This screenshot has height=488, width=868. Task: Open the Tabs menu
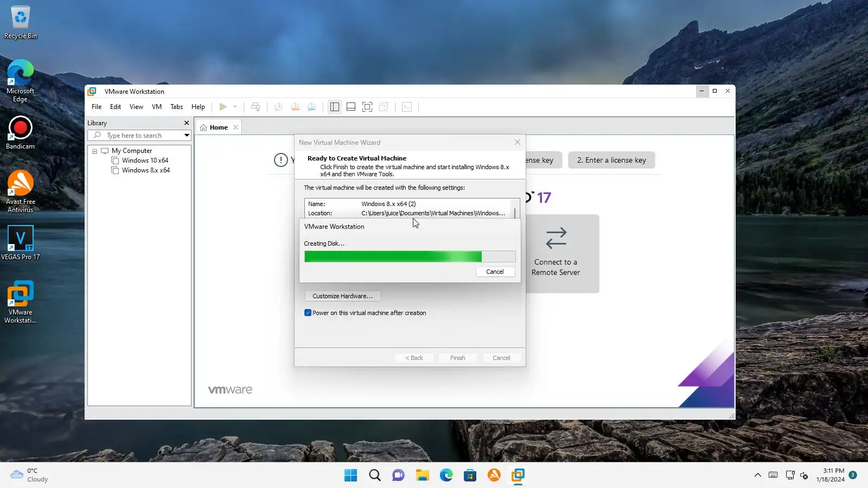tap(176, 107)
